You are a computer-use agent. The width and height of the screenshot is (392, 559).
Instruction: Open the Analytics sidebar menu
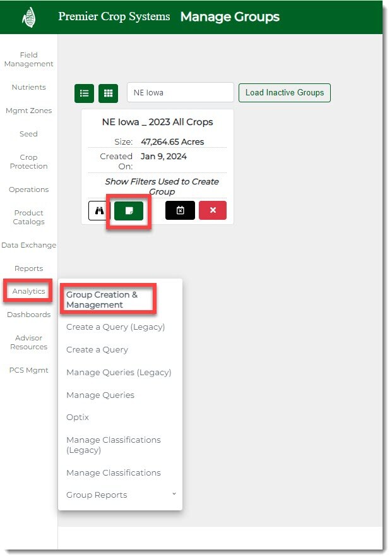tap(28, 291)
